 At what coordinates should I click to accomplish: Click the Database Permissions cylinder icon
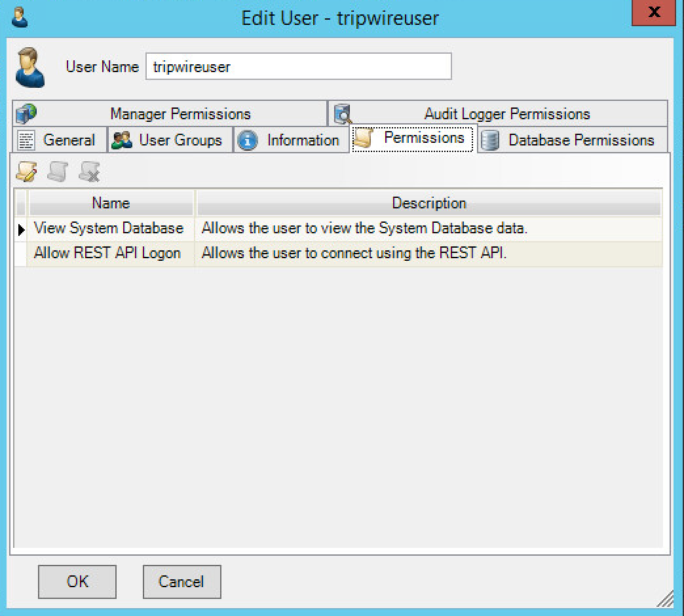click(x=490, y=140)
